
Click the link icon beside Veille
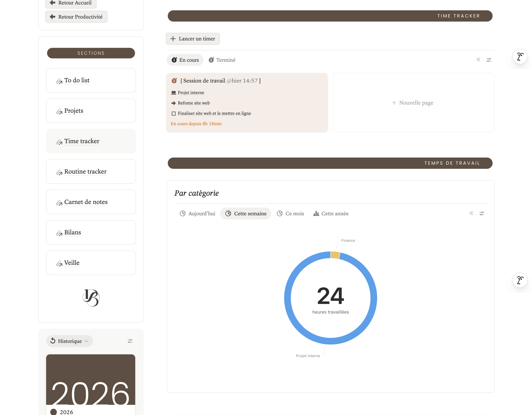[x=59, y=264]
